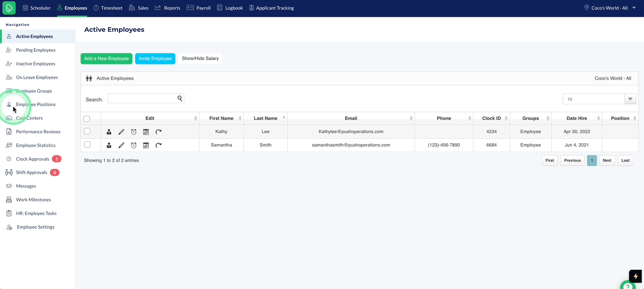
Task: Click the Payroll card icon
Action: (x=191, y=8)
